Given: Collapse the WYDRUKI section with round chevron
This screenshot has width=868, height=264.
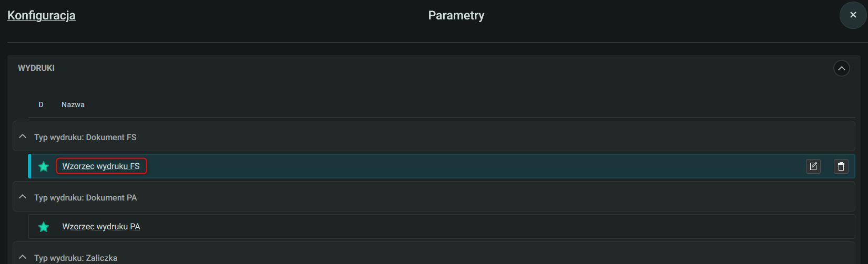Looking at the screenshot, I should pyautogui.click(x=842, y=68).
